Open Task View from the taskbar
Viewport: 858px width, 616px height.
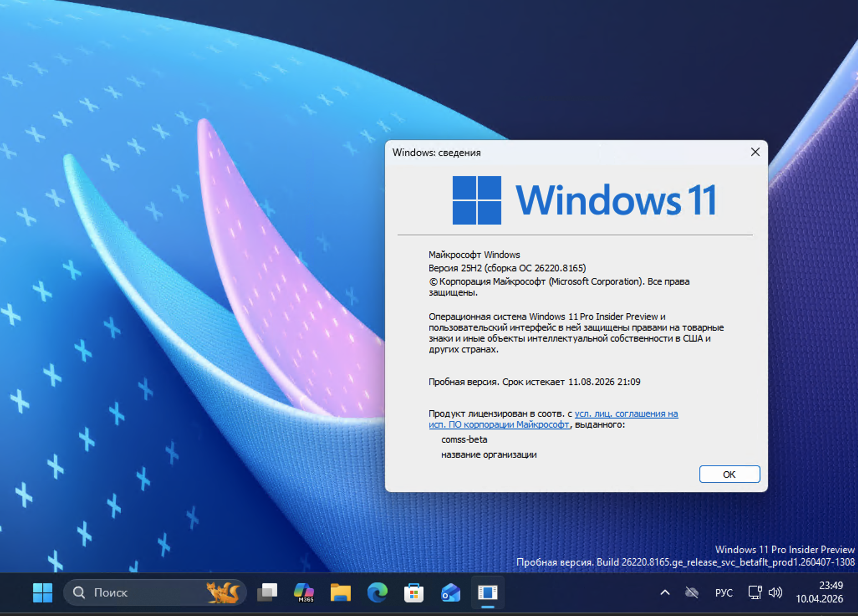click(268, 593)
